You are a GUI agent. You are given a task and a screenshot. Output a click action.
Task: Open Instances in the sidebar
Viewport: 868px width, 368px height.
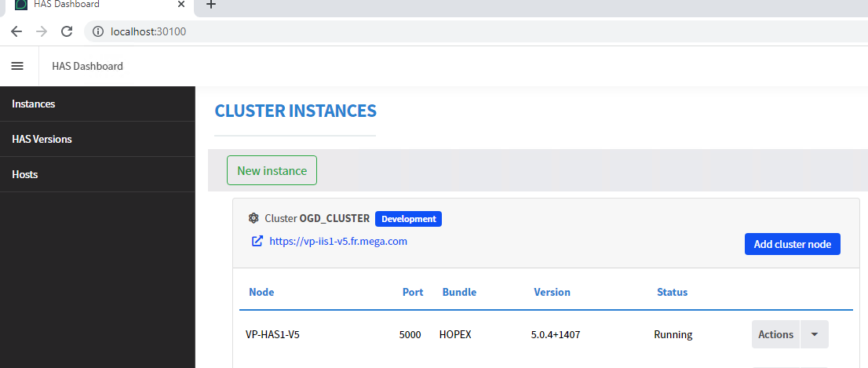pos(97,104)
